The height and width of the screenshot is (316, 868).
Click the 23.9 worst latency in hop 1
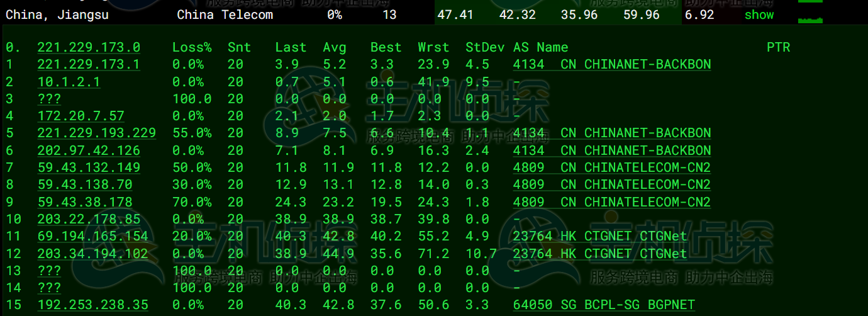click(433, 64)
